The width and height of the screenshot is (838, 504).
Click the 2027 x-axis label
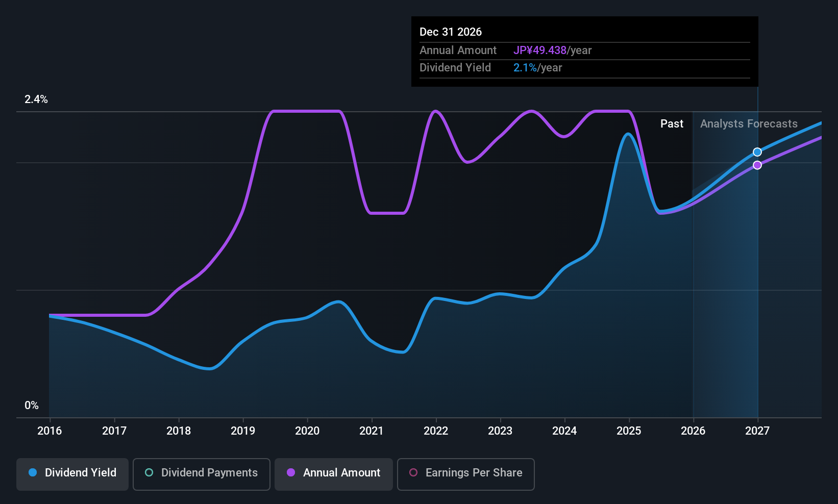pyautogui.click(x=757, y=431)
